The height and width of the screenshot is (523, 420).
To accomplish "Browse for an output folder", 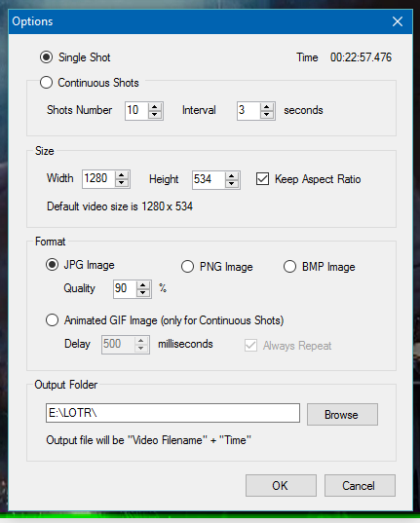I will pyautogui.click(x=342, y=414).
